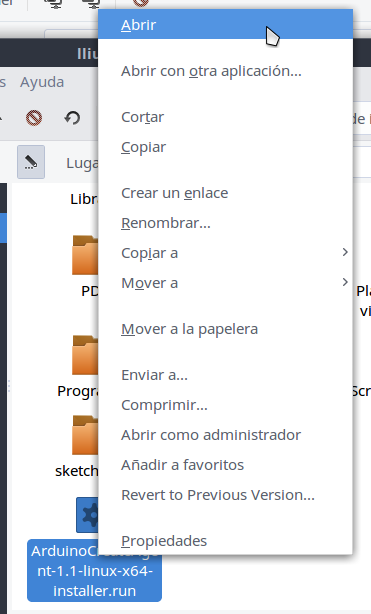Select the installer.run file name label
The width and height of the screenshot is (371, 614).
pos(94,571)
